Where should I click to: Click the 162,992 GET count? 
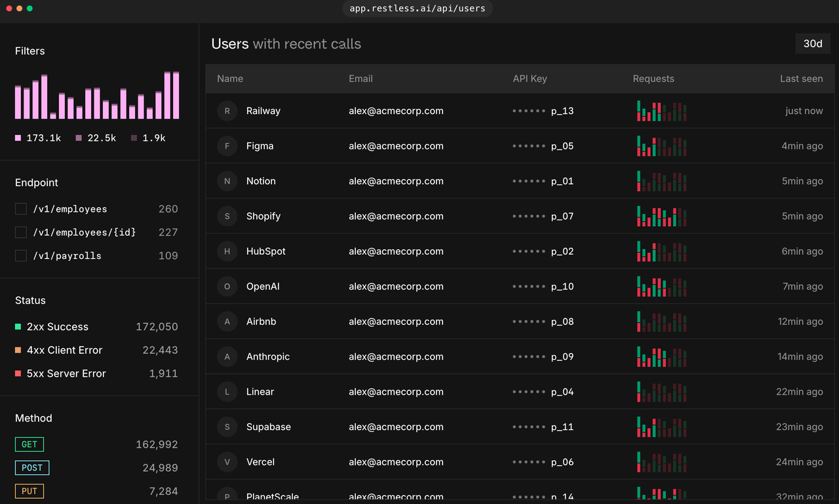point(157,444)
